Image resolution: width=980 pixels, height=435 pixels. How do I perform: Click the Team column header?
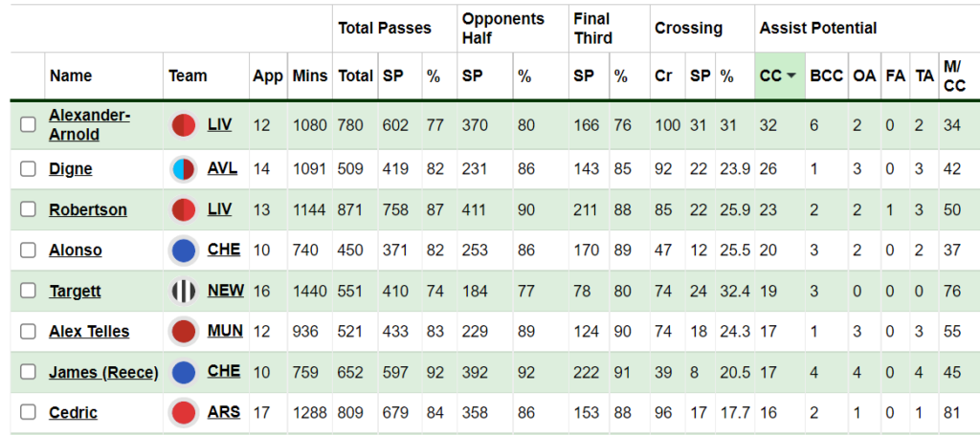188,76
